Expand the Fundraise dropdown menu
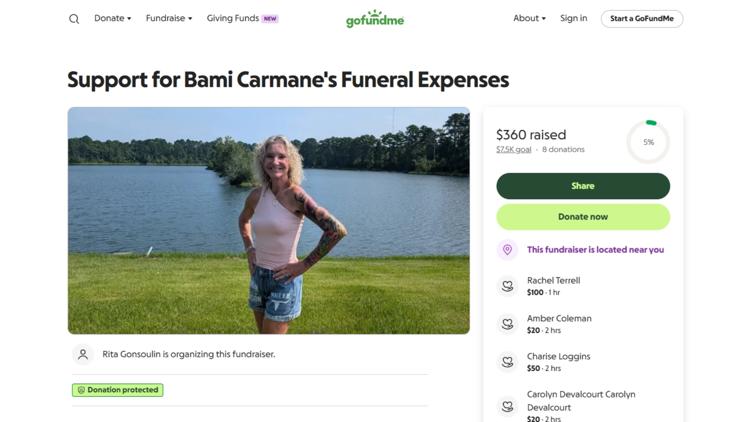Image resolution: width=750 pixels, height=422 pixels. tap(169, 18)
